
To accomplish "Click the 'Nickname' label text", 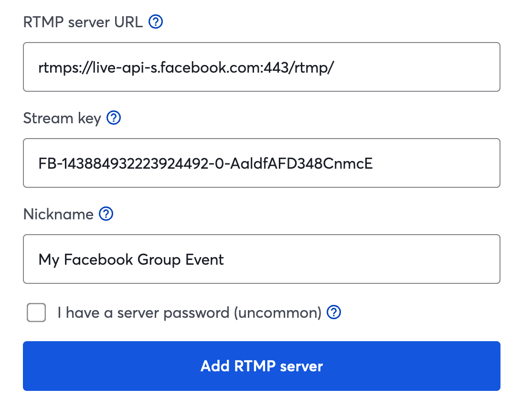I will pyautogui.click(x=58, y=215).
